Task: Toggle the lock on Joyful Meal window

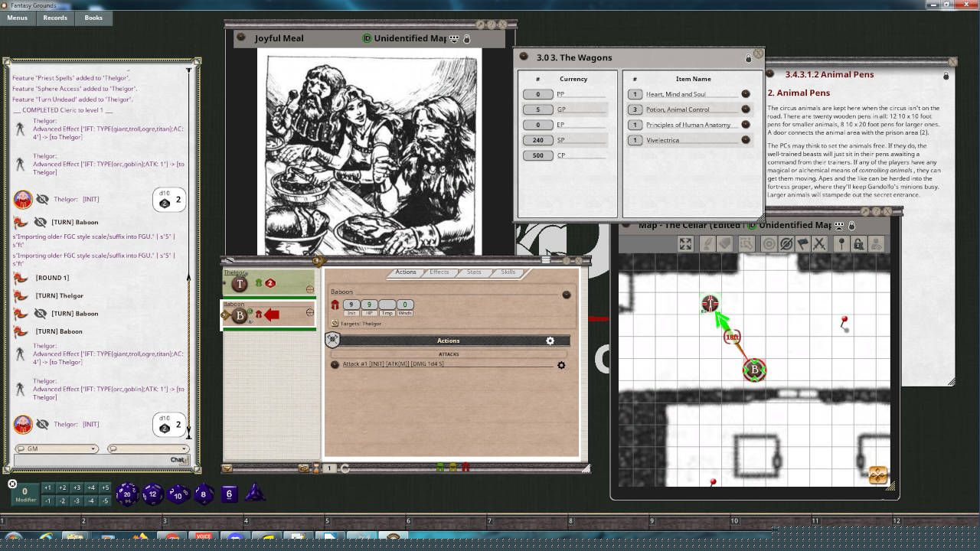Action: click(x=467, y=38)
